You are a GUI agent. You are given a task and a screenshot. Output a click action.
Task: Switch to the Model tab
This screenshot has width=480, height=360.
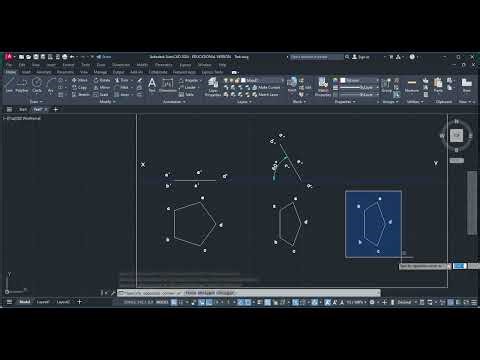[25, 302]
